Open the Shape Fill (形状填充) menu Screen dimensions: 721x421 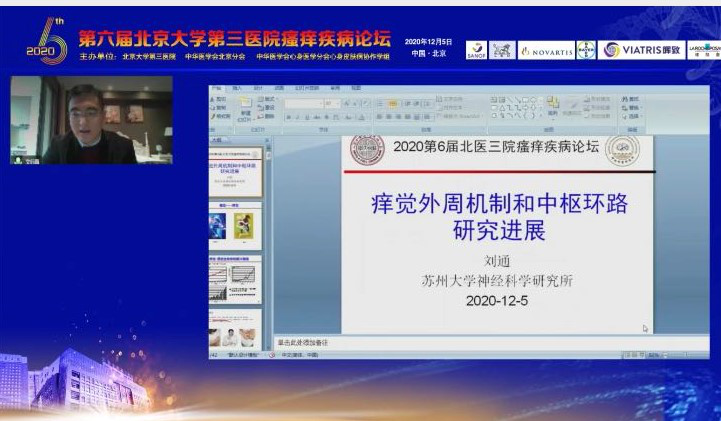(x=597, y=99)
